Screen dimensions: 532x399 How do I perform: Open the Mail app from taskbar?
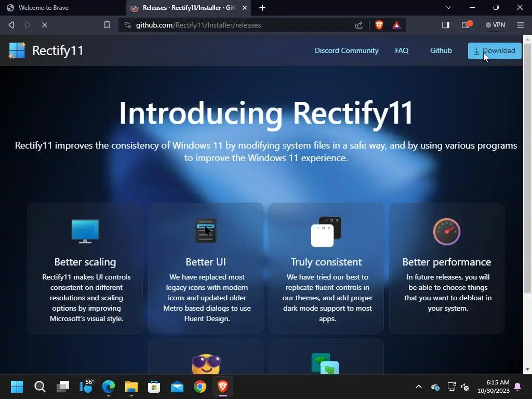[177, 387]
